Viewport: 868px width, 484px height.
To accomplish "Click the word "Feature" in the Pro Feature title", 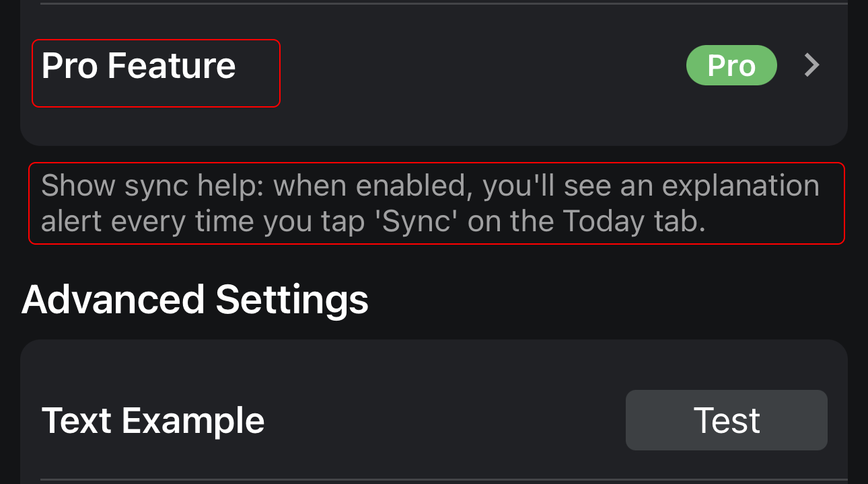I will point(172,66).
